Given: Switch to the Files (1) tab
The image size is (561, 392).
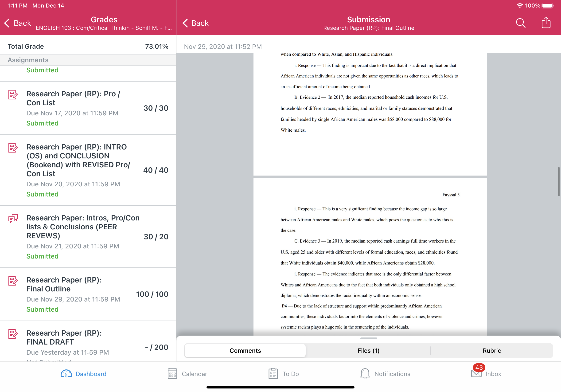Looking at the screenshot, I should pyautogui.click(x=368, y=351).
